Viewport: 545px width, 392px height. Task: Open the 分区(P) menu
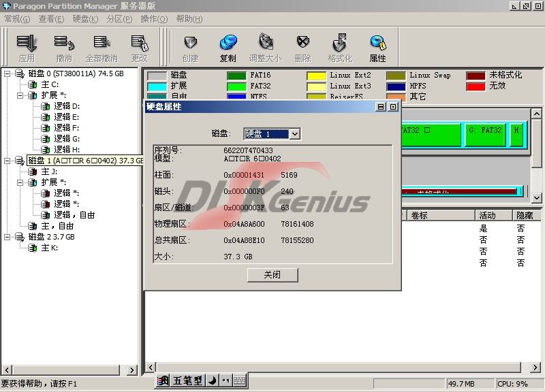click(x=120, y=19)
